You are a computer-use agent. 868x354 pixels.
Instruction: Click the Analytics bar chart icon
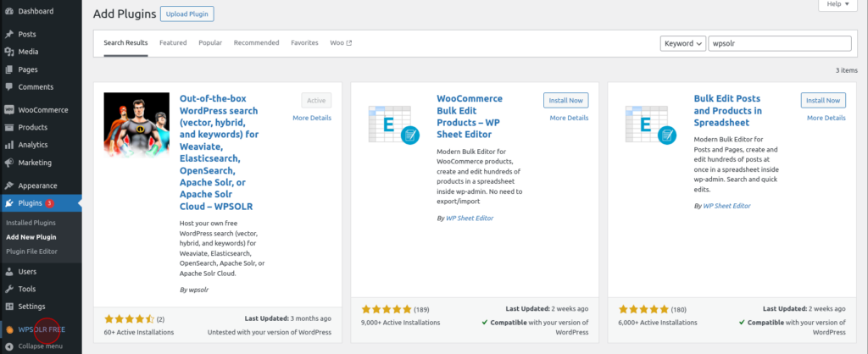pos(8,145)
